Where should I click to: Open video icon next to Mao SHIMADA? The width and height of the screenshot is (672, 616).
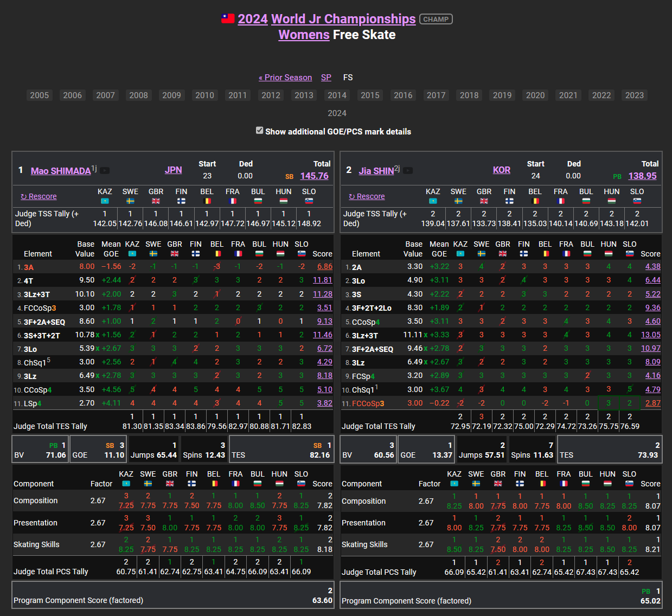tap(105, 171)
